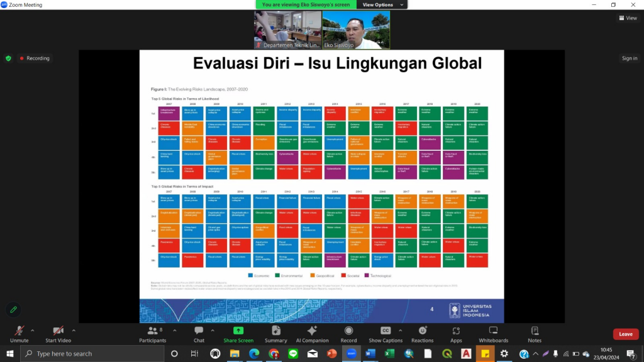Open the Zoom Apps panel
This screenshot has height=362, width=644.
pos(456,334)
